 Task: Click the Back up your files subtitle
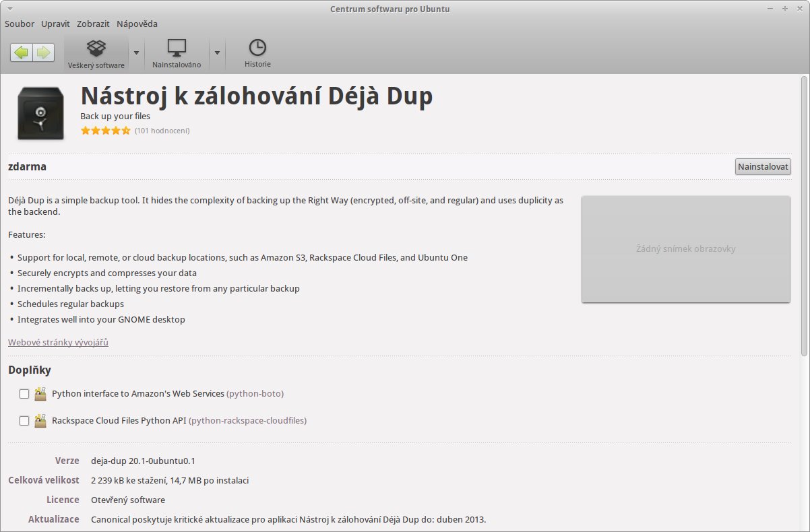point(115,117)
